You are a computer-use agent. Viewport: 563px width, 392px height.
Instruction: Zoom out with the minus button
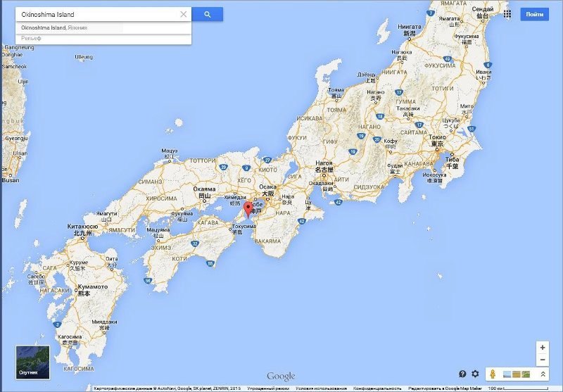coord(543,360)
